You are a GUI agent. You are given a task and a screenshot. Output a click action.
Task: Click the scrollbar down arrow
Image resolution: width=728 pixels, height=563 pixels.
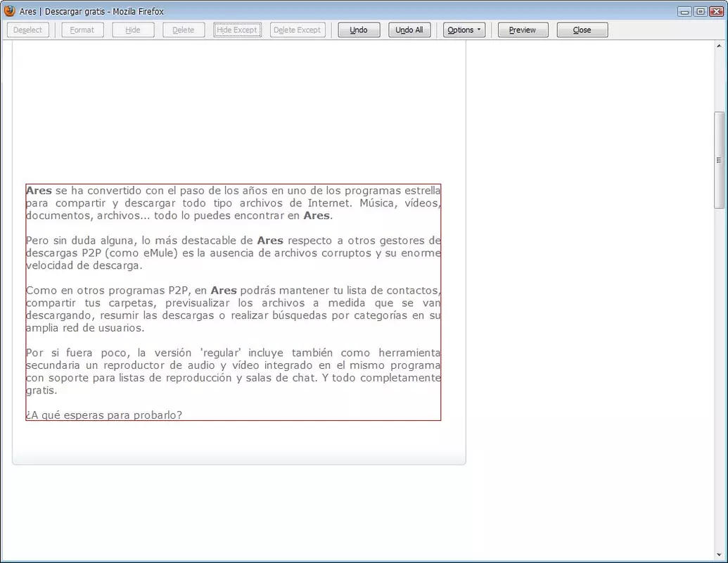[x=719, y=555]
